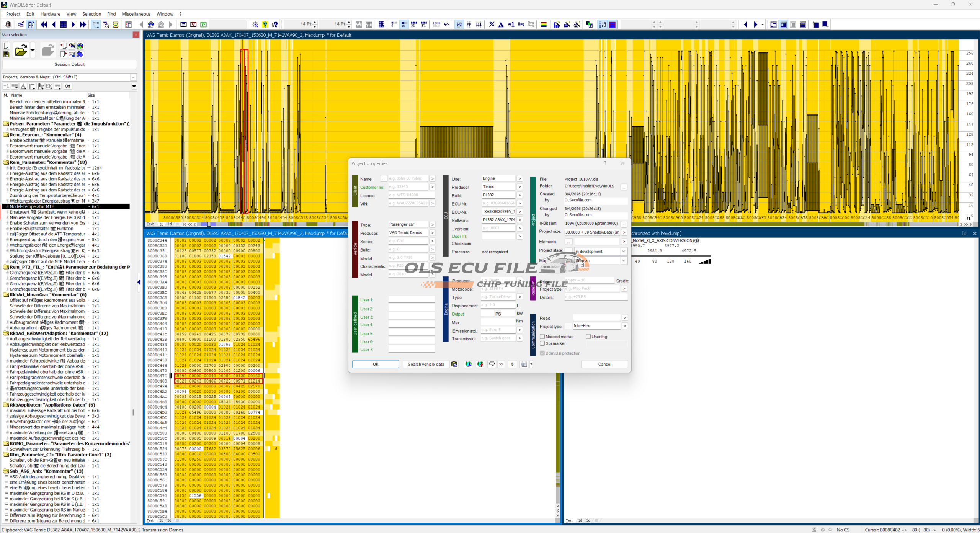Toggle the User tag checkbox
This screenshot has width=980, height=533.
click(x=588, y=337)
